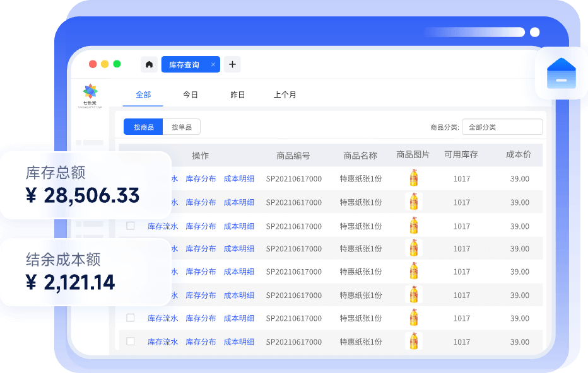Viewport: 588px width, 373px height.
Task: Click the product image in the last row
Action: pos(414,341)
